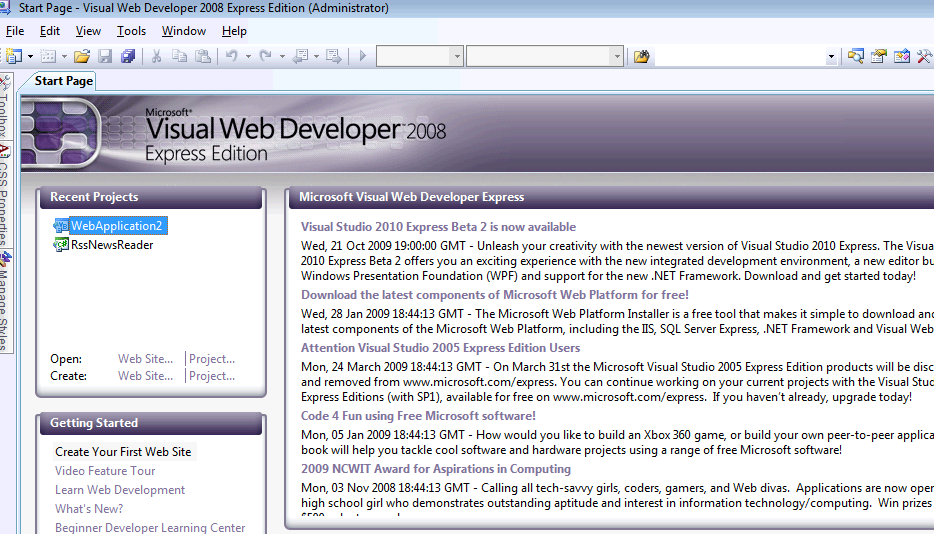Show the Manage Styles side panel
This screenshot has width=934, height=534.
point(5,298)
